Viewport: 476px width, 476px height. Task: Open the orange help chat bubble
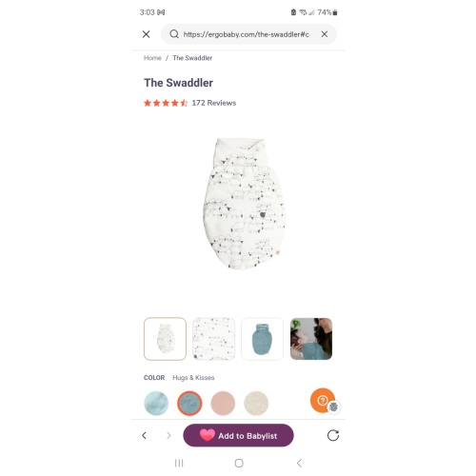[323, 401]
